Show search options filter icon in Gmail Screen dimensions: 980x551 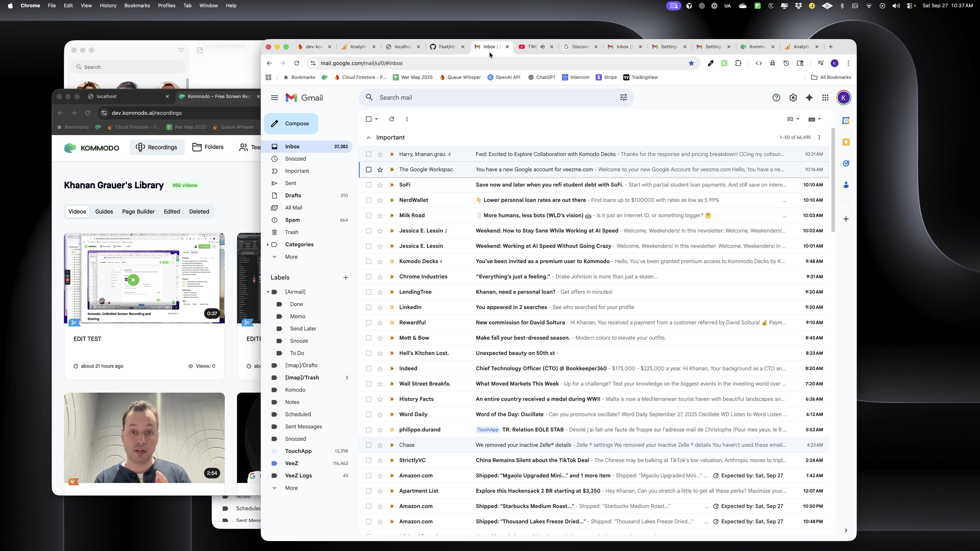pyautogui.click(x=623, y=98)
